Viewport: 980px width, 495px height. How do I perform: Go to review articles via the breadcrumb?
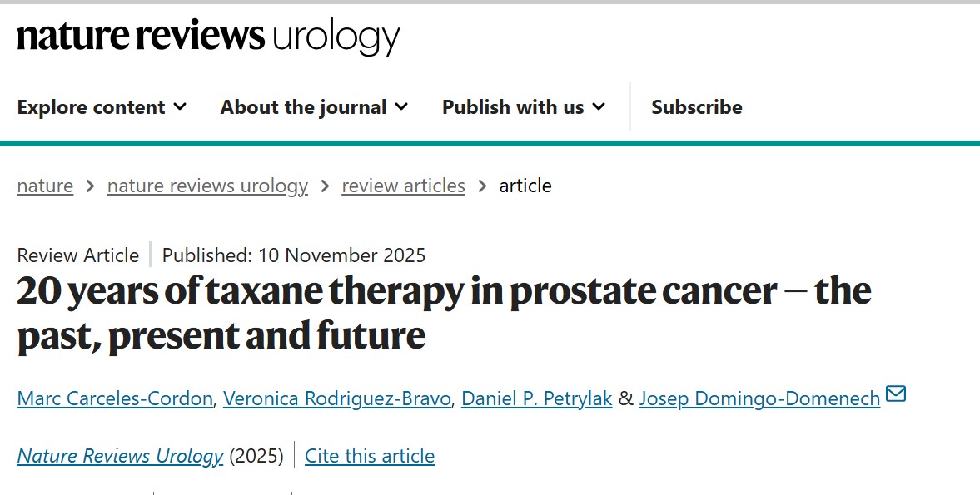(x=403, y=186)
